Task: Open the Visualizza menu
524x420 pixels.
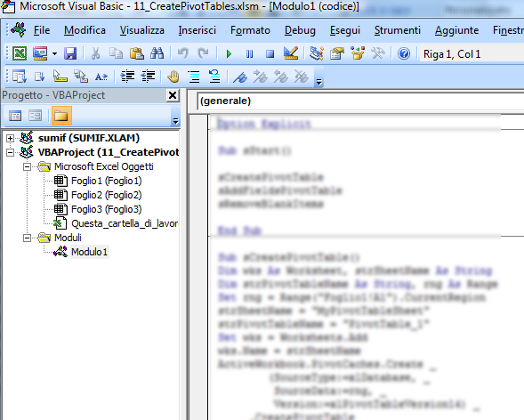Action: (x=142, y=30)
